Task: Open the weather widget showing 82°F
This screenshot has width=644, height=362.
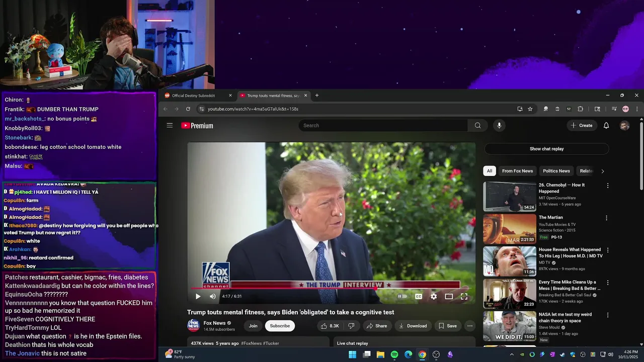Action: (x=180, y=354)
